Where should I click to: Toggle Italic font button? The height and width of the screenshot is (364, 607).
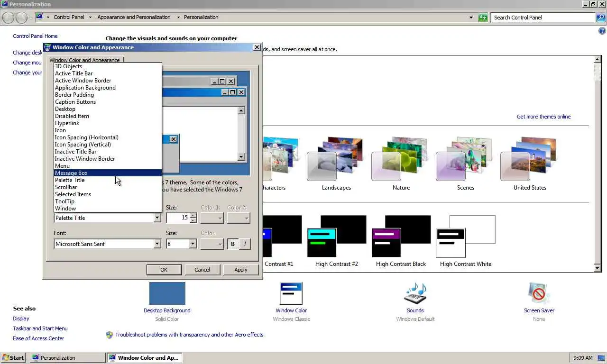tap(245, 244)
